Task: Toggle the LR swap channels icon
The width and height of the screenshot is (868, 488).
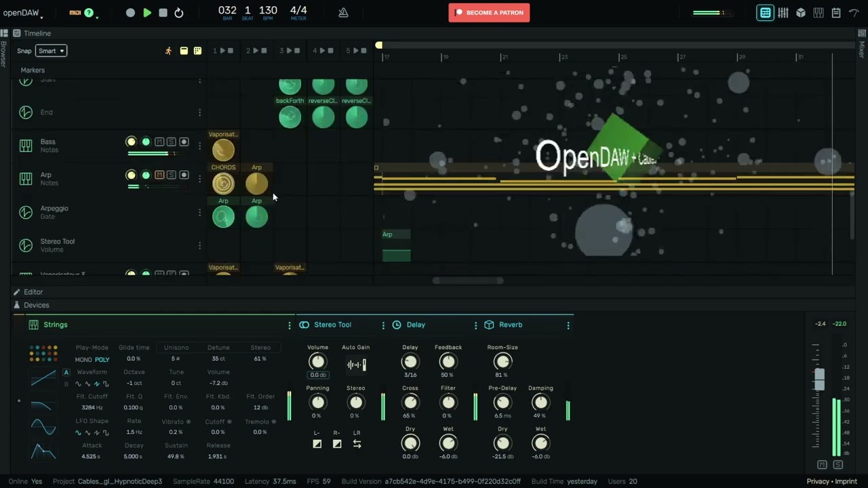Action: [357, 444]
